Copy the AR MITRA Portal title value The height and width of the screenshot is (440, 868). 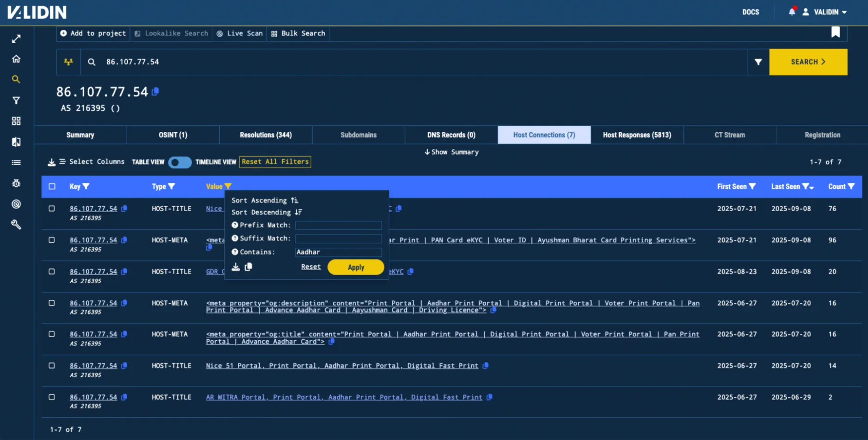coord(489,397)
